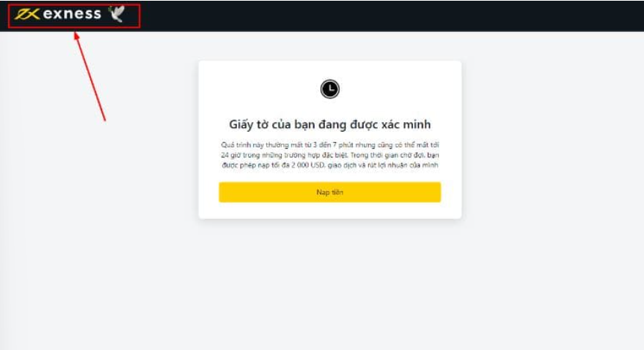Click the yellow "Nạp tiền" button
This screenshot has width=644, height=350.
tap(329, 192)
